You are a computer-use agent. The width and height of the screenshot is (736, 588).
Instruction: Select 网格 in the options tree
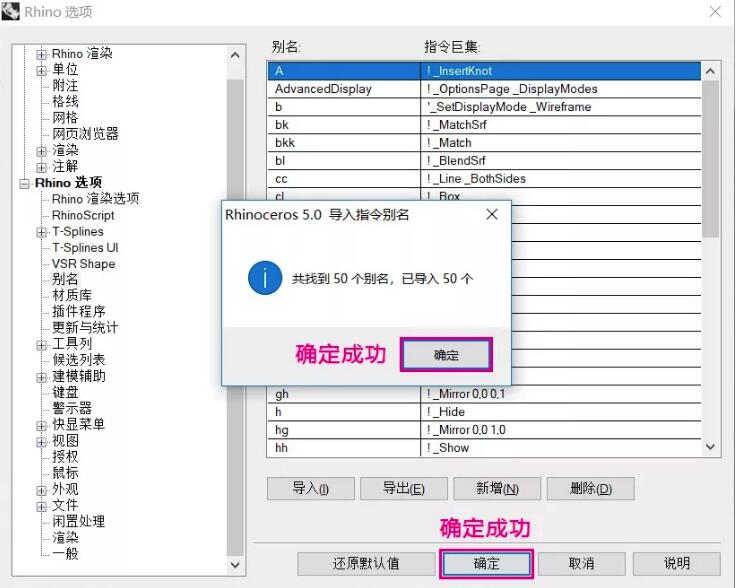coord(65,117)
